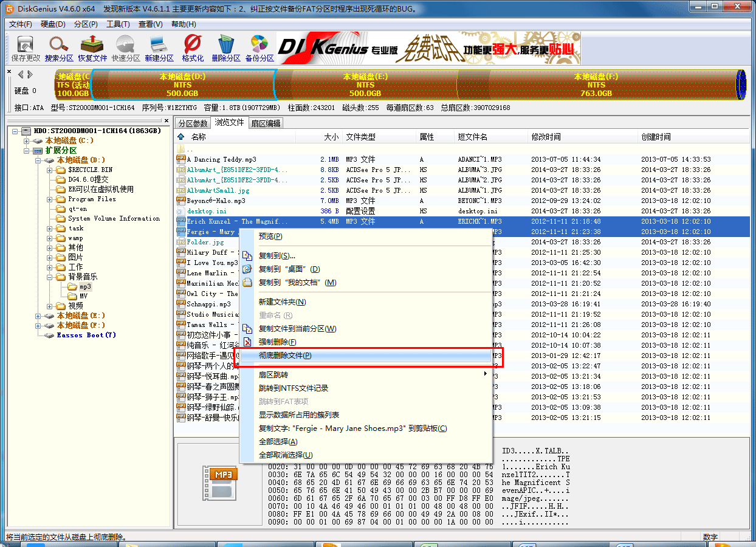This screenshot has width=756, height=547.
Task: Click the 搜索分区 magnifier icon
Action: pyautogui.click(x=59, y=44)
